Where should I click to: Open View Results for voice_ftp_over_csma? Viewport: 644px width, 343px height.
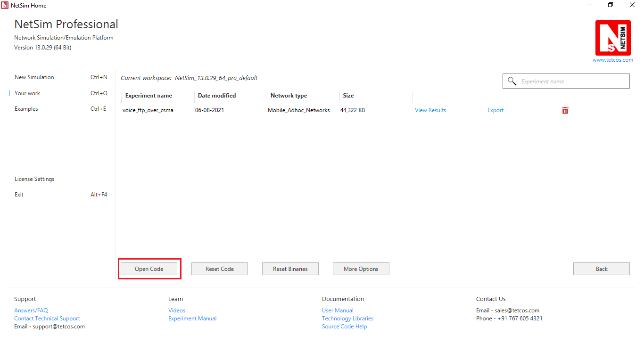pos(430,110)
